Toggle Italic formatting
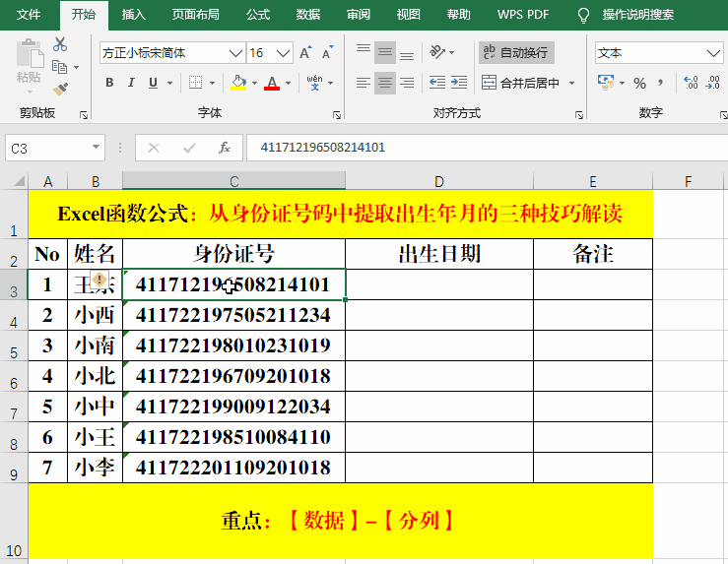This screenshot has width=728, height=564. [x=131, y=83]
